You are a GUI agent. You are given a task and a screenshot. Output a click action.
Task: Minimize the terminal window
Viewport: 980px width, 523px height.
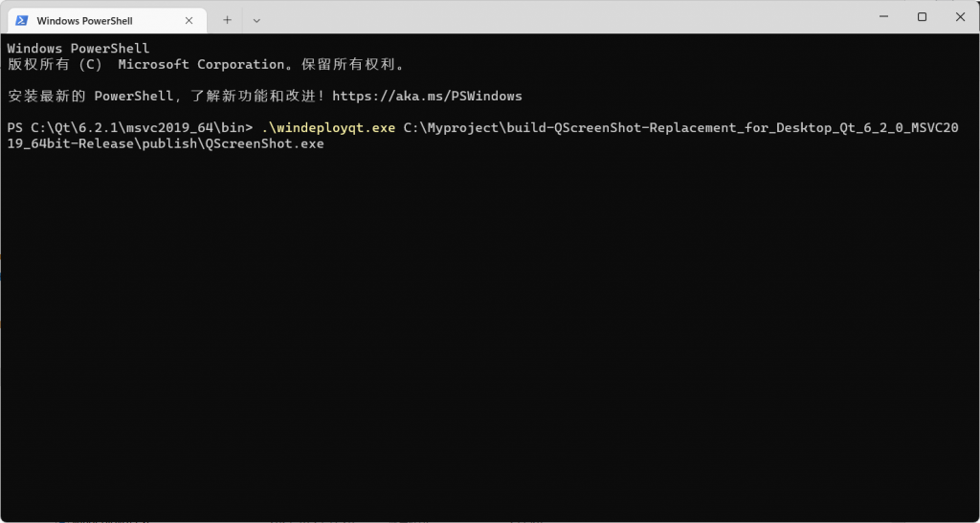coord(879,16)
